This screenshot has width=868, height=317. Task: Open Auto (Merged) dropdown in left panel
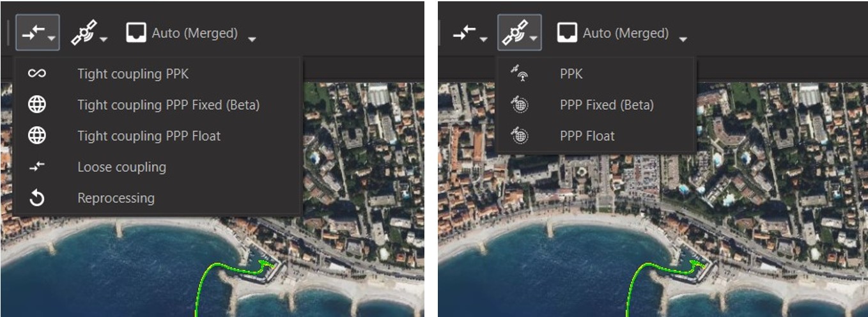[190, 33]
